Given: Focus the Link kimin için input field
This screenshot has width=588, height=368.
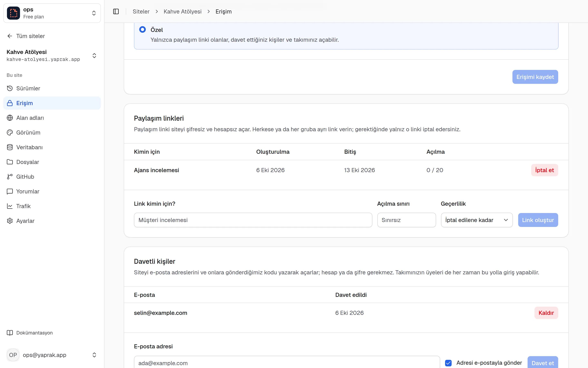Looking at the screenshot, I should (253, 220).
